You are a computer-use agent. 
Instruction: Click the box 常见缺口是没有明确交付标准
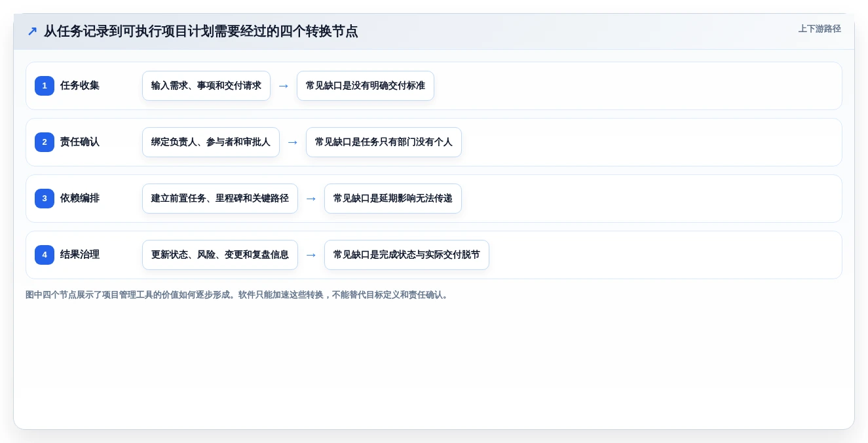(x=366, y=86)
